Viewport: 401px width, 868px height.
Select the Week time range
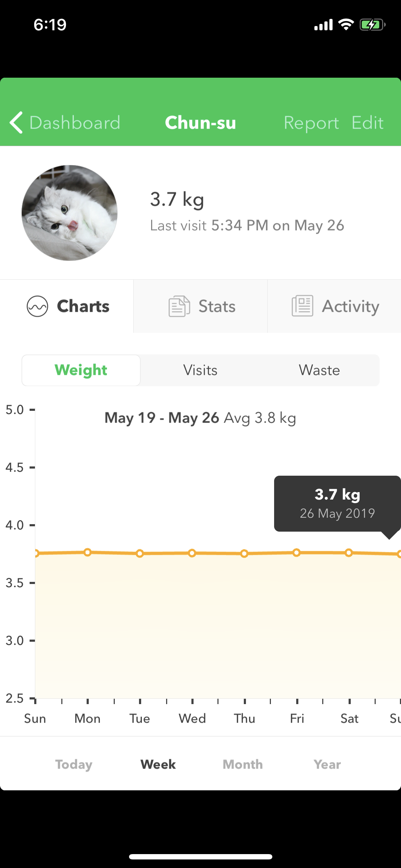click(158, 764)
